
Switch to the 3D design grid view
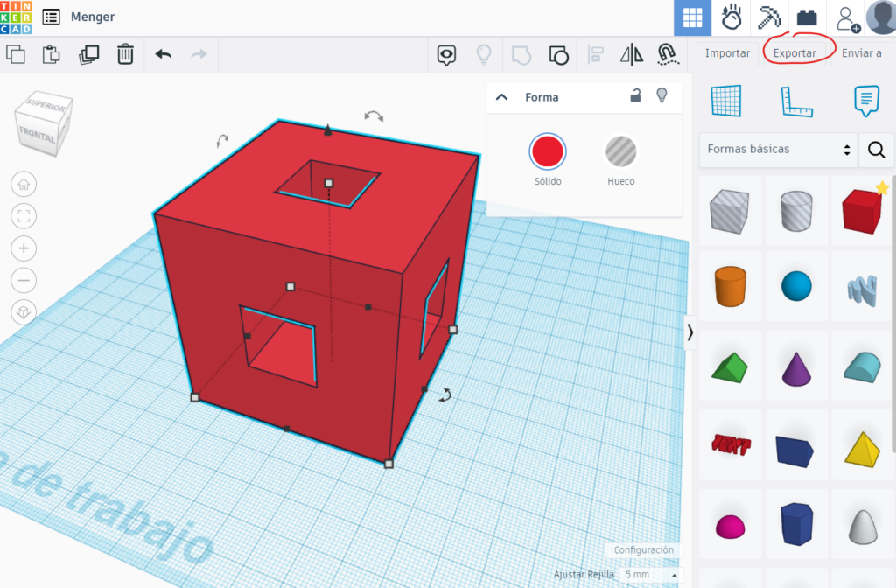click(x=693, y=17)
